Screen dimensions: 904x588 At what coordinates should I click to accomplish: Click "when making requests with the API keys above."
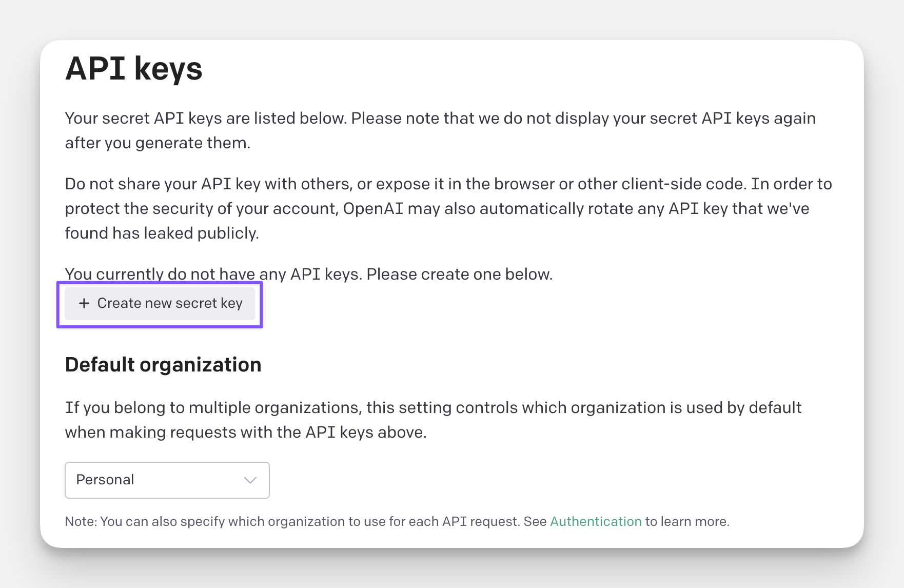point(246,433)
